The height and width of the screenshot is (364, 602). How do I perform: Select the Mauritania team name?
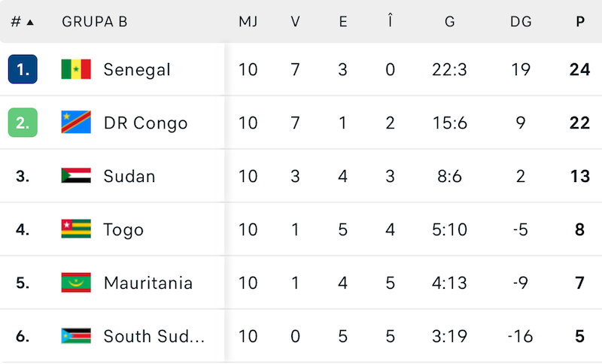(148, 283)
